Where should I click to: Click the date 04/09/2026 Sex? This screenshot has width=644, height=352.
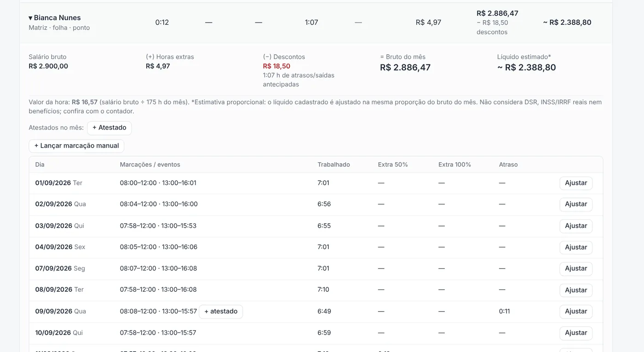(x=60, y=247)
